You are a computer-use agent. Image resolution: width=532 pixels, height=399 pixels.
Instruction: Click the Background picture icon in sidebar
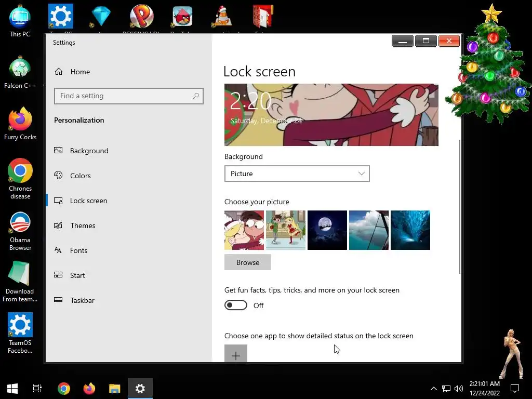pos(58,150)
